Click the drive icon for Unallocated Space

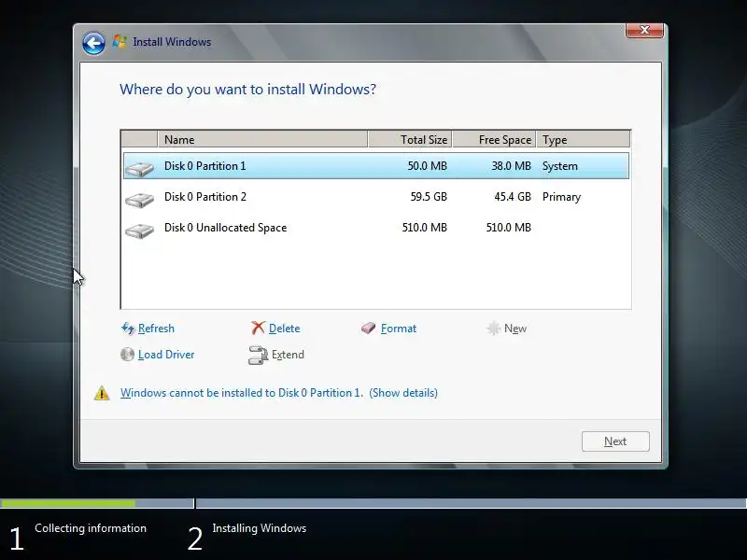[x=139, y=231]
